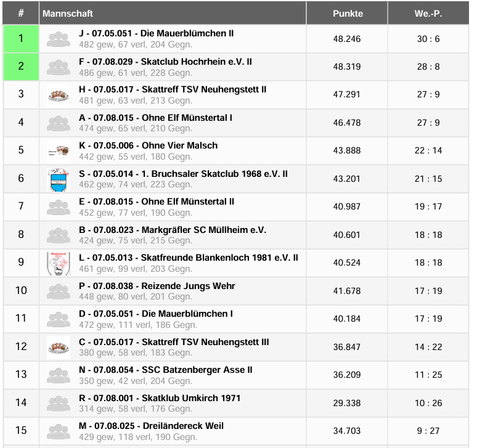477x448 pixels.
Task: Click the Mannschaft column header
Action: click(x=173, y=13)
